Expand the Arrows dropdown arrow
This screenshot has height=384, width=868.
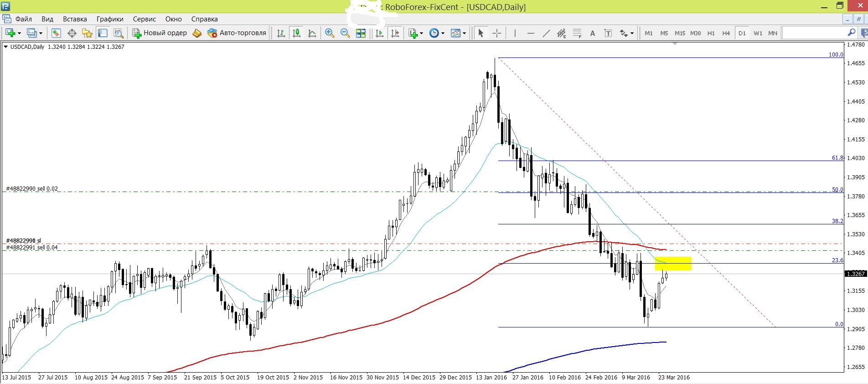pos(632,33)
